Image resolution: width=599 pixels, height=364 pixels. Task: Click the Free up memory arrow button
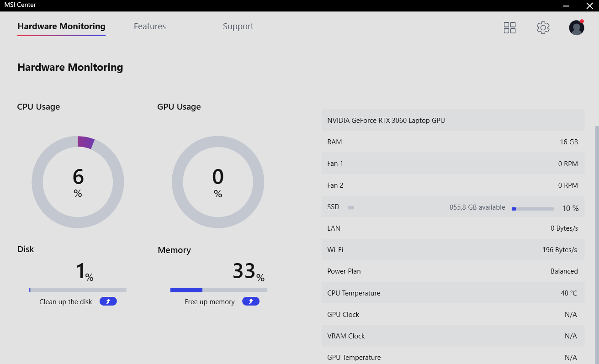coord(251,301)
